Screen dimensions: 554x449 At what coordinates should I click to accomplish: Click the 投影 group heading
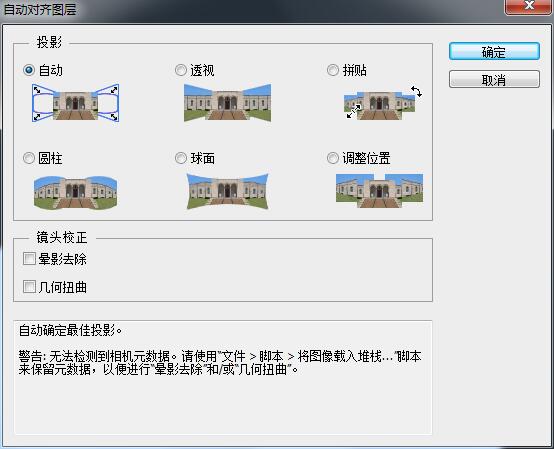pos(49,42)
